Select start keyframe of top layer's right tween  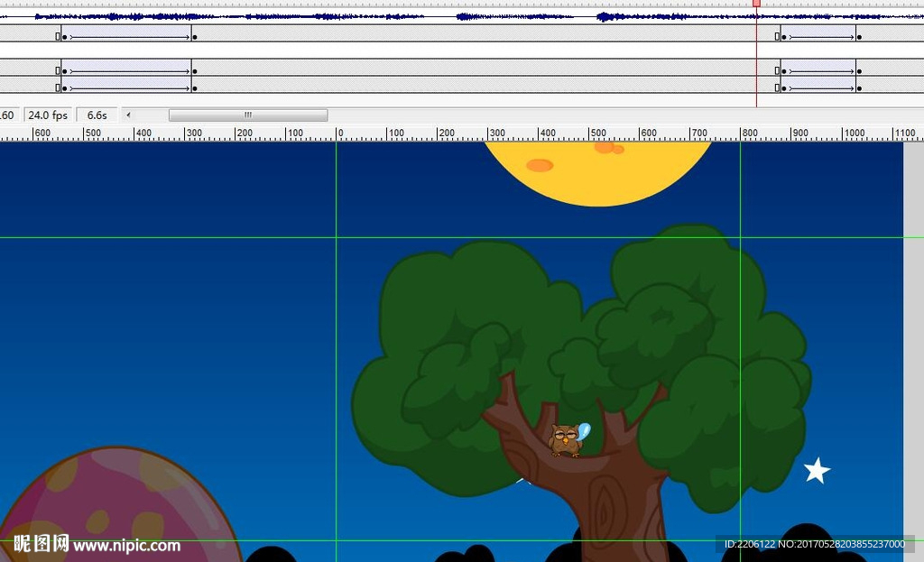pyautogui.click(x=784, y=37)
